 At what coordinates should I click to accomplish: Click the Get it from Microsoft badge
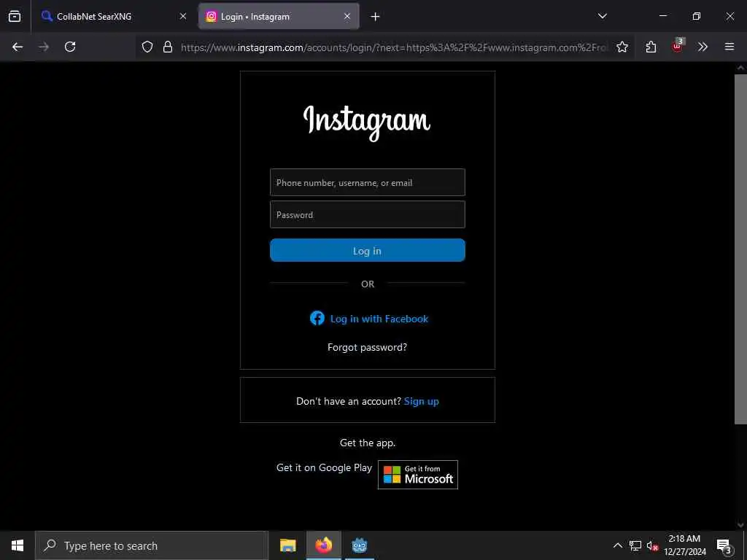418,475
